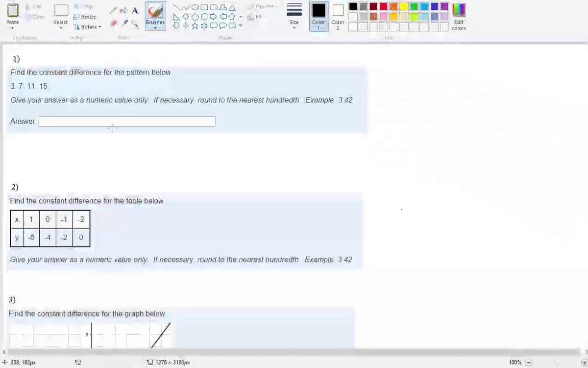Image resolution: width=588 pixels, height=368 pixels.
Task: Choose the Rectangle shape
Action: [x=204, y=7]
